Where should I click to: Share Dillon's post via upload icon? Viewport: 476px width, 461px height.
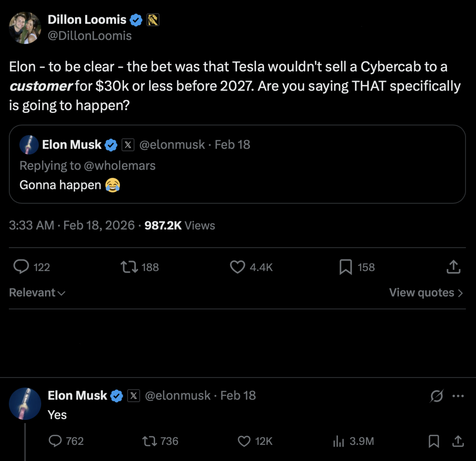coord(453,267)
